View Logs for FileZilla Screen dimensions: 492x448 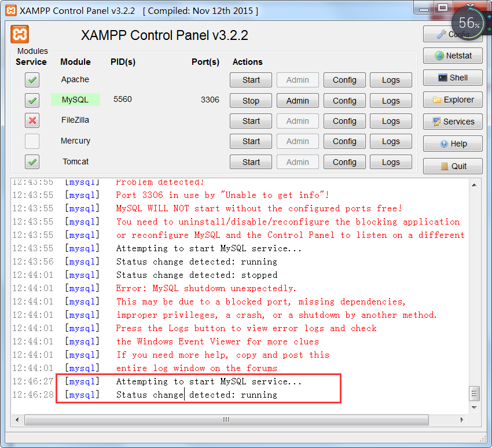[391, 120]
